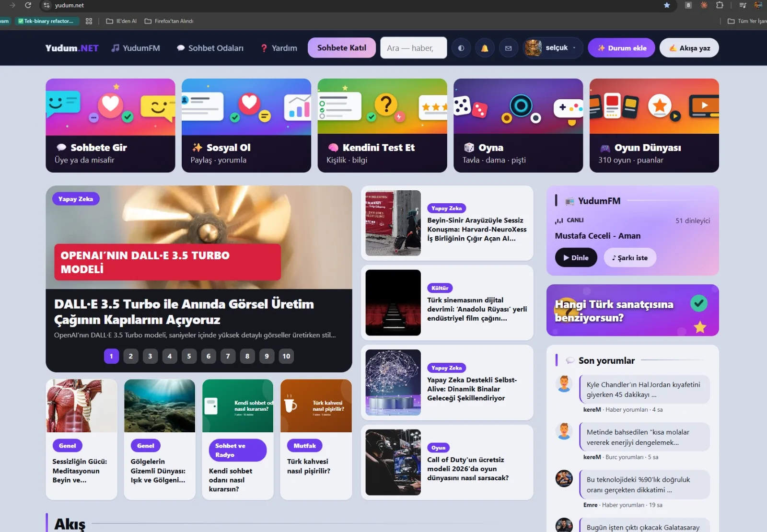
Task: Go to slide 4 of the carousel
Action: pos(170,356)
